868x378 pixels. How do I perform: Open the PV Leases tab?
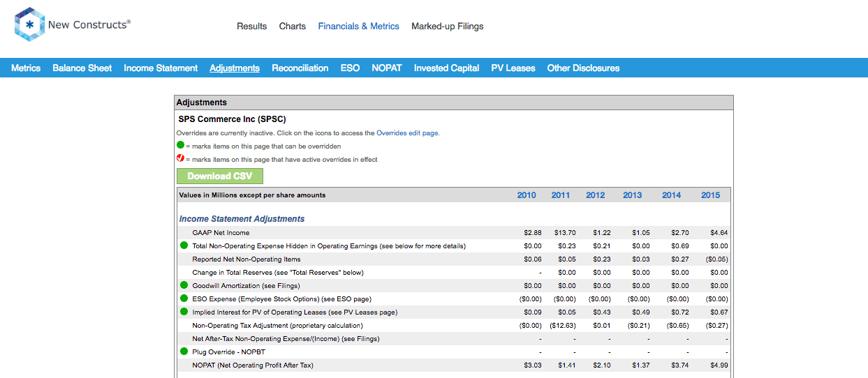pyautogui.click(x=513, y=68)
